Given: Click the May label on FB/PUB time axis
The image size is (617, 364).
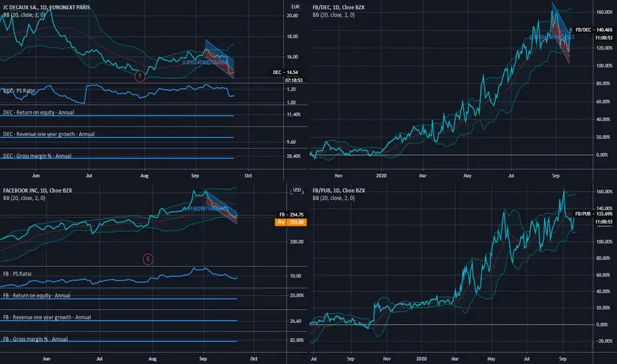Looking at the screenshot, I should (491, 359).
